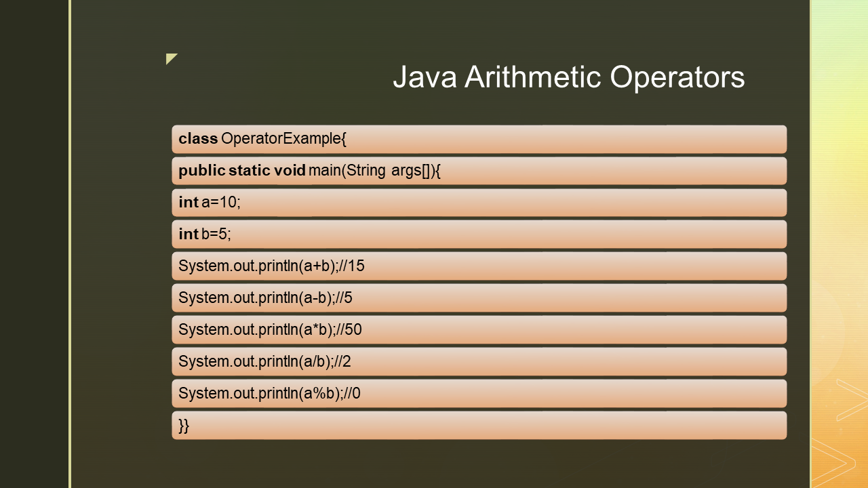This screenshot has height=488, width=868.
Task: Toggle highlight on 'System.out.println(a+b);//15' line
Action: click(479, 266)
